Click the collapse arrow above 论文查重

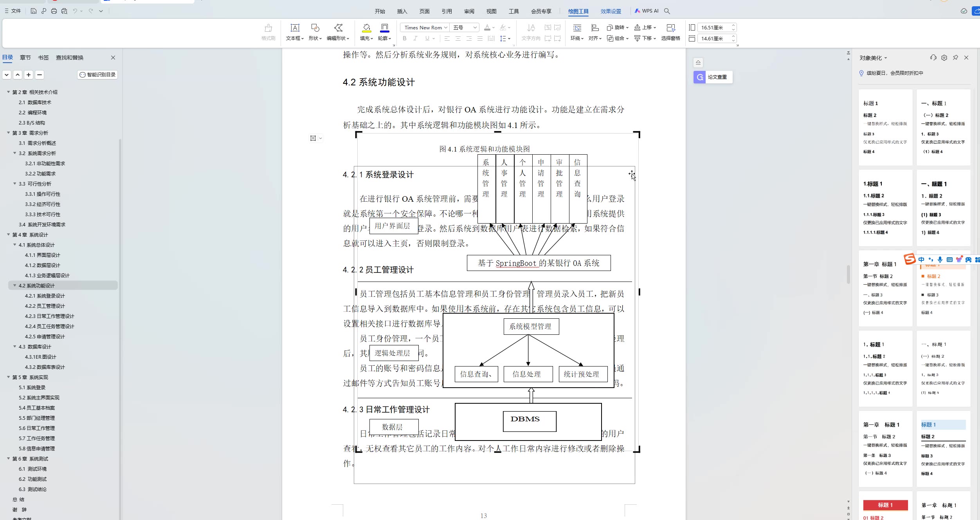pyautogui.click(x=698, y=63)
